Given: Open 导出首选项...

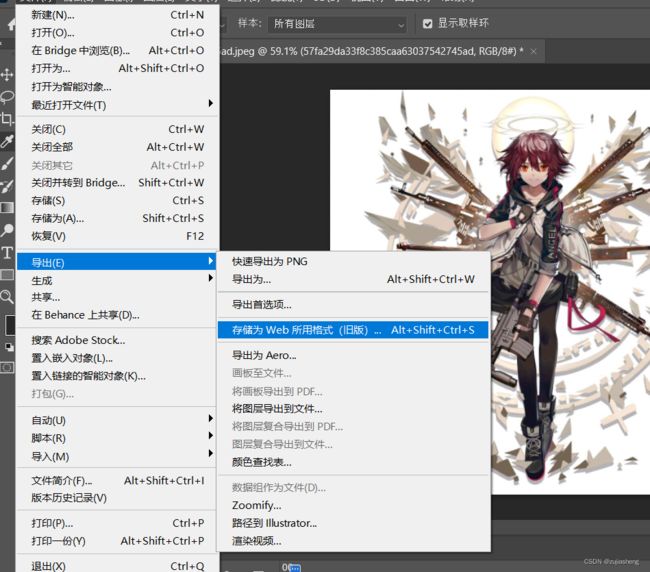Looking at the screenshot, I should (353, 305).
